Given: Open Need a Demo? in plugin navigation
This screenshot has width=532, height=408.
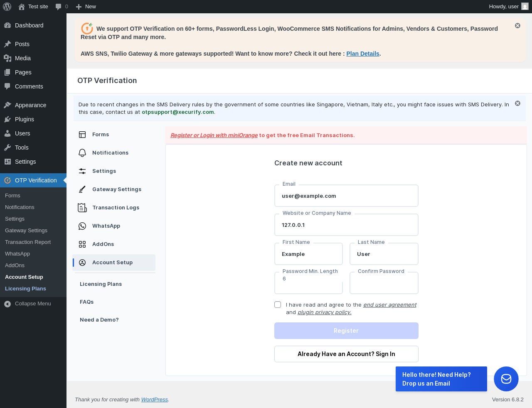Looking at the screenshot, I should click(99, 320).
